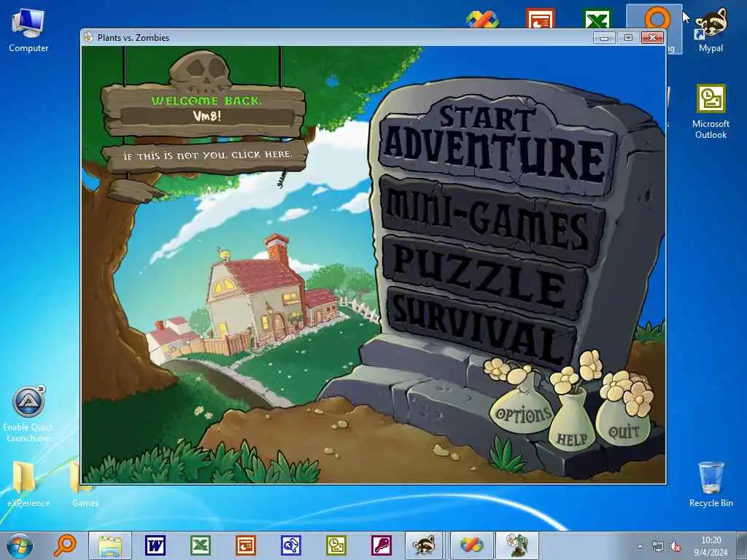Click the highlighted orange ring desktop icon
Viewport: 747px width, 560px height.
tap(657, 18)
